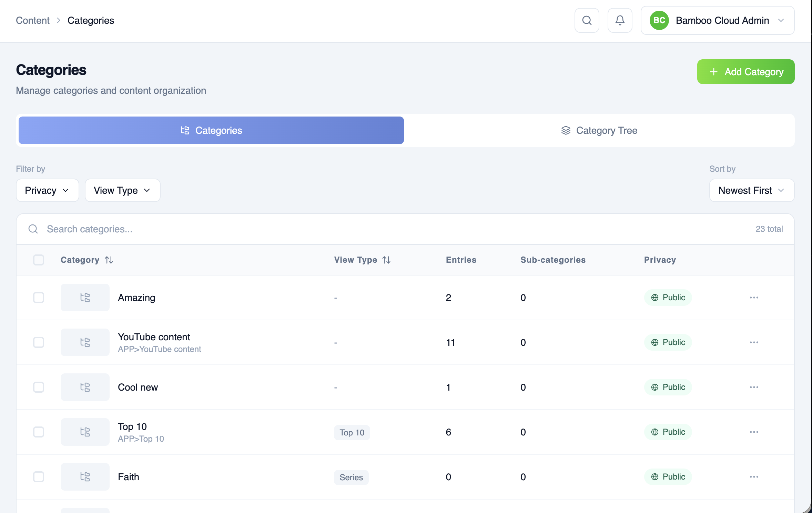The height and width of the screenshot is (513, 812).
Task: Click the BC avatar icon
Action: [x=659, y=20]
